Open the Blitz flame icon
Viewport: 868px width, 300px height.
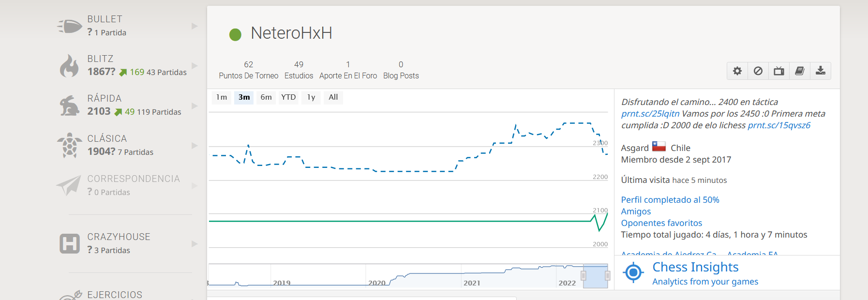pos(69,66)
